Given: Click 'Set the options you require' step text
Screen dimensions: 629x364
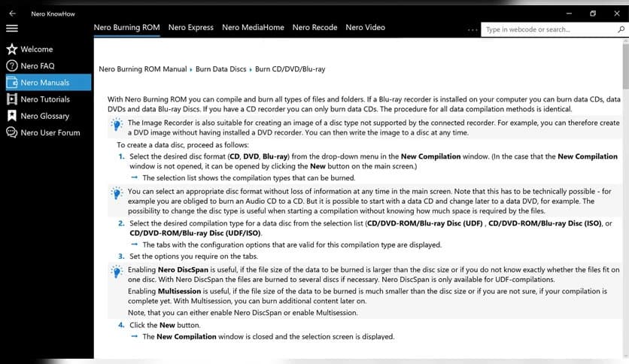Looking at the screenshot, I should (194, 256).
